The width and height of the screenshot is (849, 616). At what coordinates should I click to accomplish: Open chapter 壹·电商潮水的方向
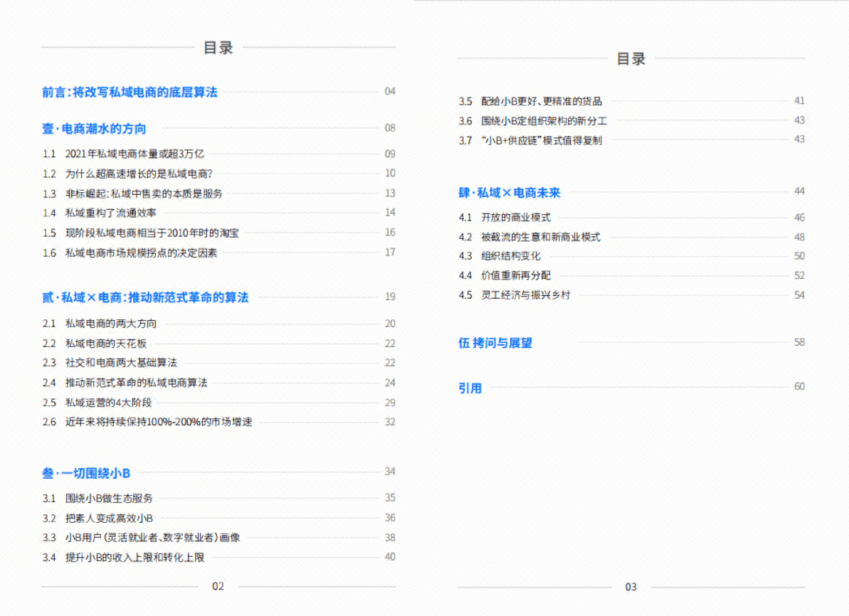[93, 129]
